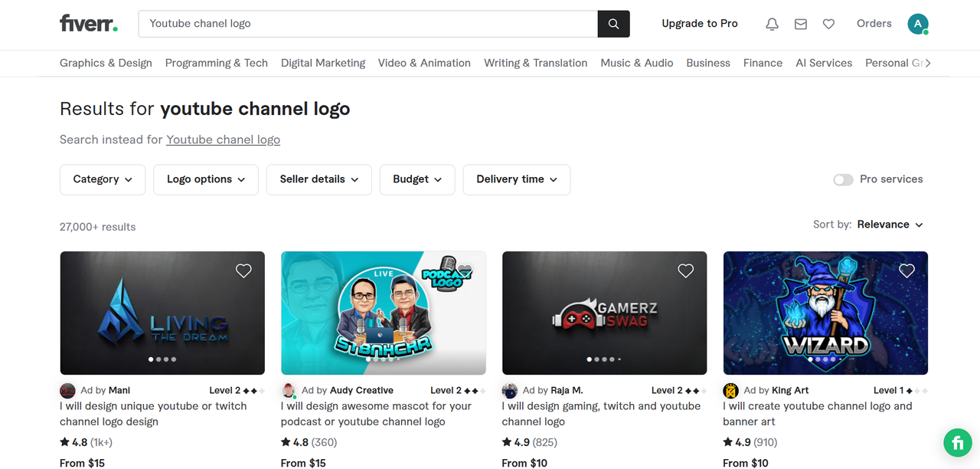The image size is (980, 469).
Task: Click the search magnifier button
Action: [613, 24]
